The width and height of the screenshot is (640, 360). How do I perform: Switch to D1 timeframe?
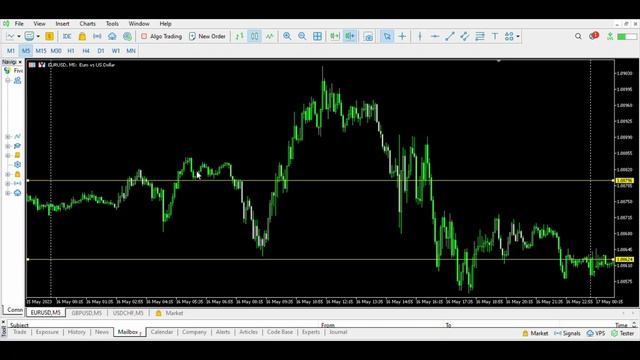coord(101,51)
